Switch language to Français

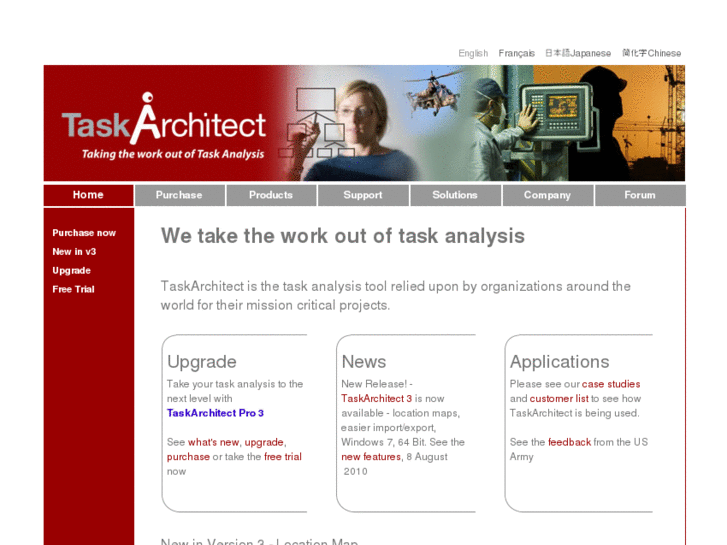click(517, 53)
